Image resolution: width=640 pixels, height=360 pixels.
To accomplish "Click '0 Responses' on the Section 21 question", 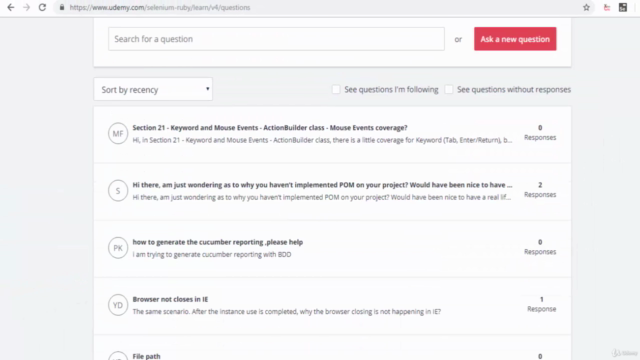I will [540, 133].
